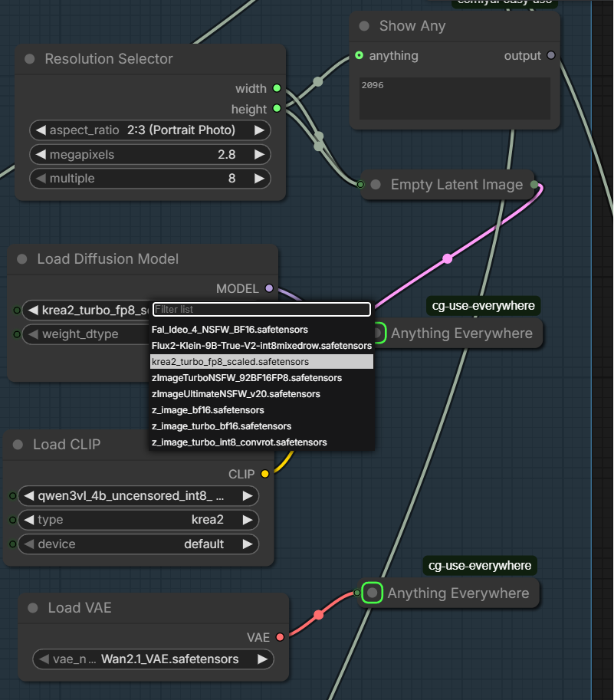Collapse the Load Diffusion Model node dot

[x=22, y=259]
